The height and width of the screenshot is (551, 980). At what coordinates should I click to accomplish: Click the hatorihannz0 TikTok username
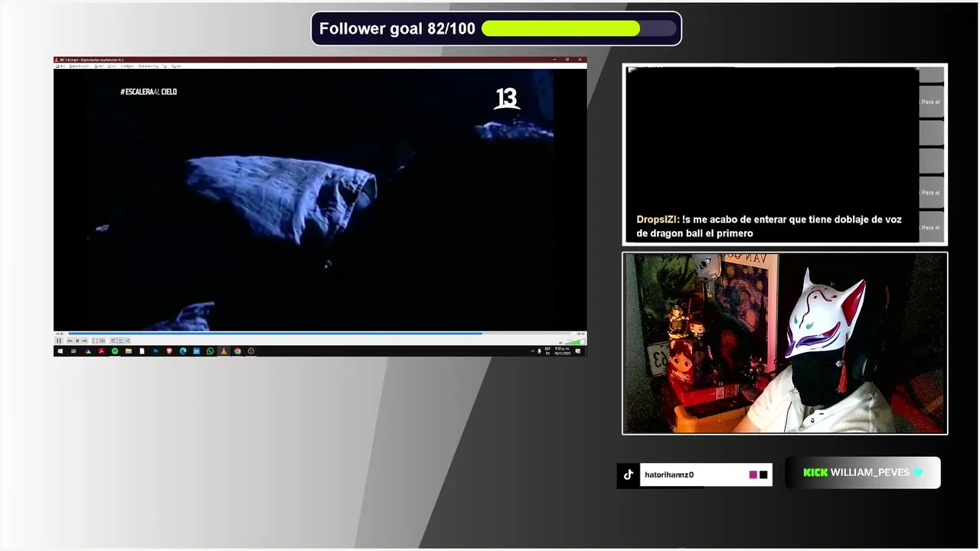tap(669, 475)
